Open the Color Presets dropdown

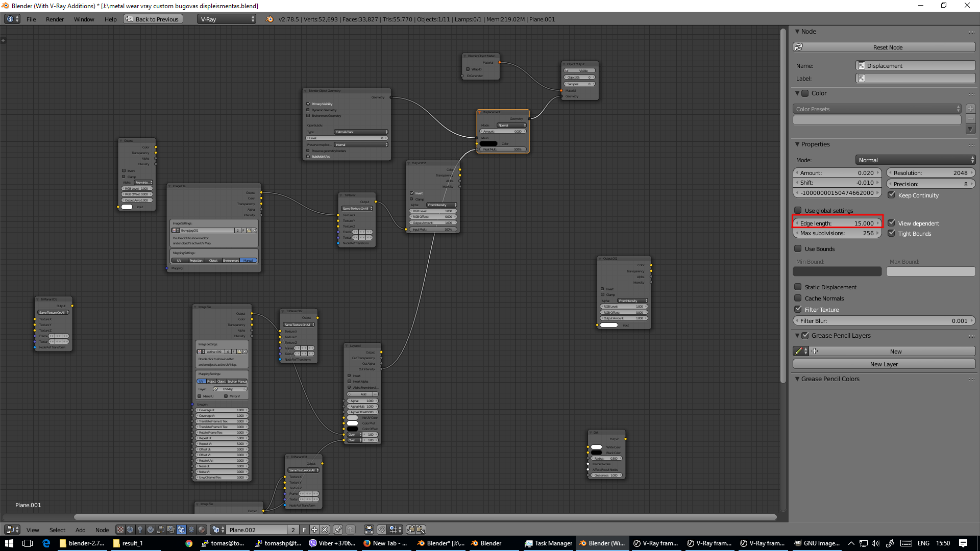(877, 109)
